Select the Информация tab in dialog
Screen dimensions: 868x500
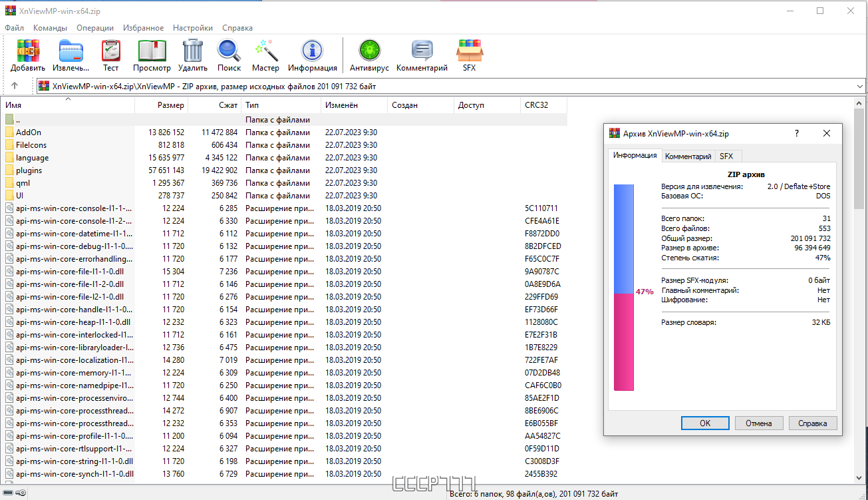click(x=635, y=155)
